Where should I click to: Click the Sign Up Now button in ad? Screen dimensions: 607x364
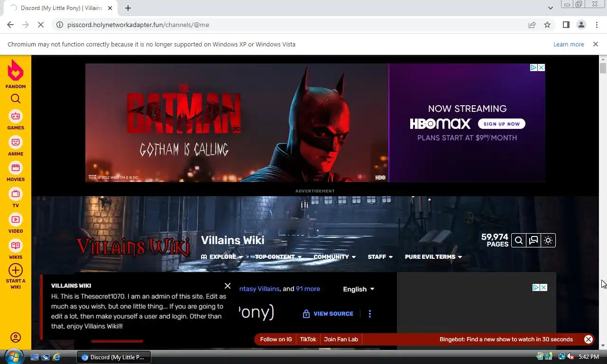click(x=502, y=124)
